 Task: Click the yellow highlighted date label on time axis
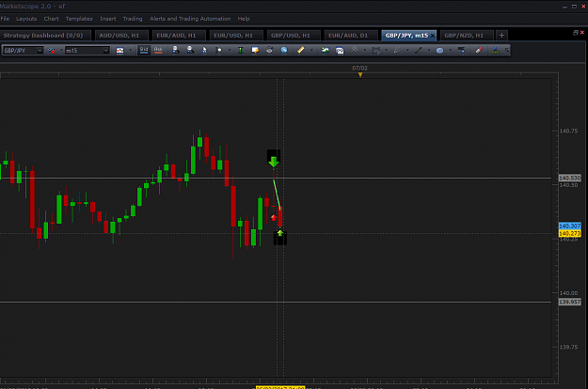(280, 387)
